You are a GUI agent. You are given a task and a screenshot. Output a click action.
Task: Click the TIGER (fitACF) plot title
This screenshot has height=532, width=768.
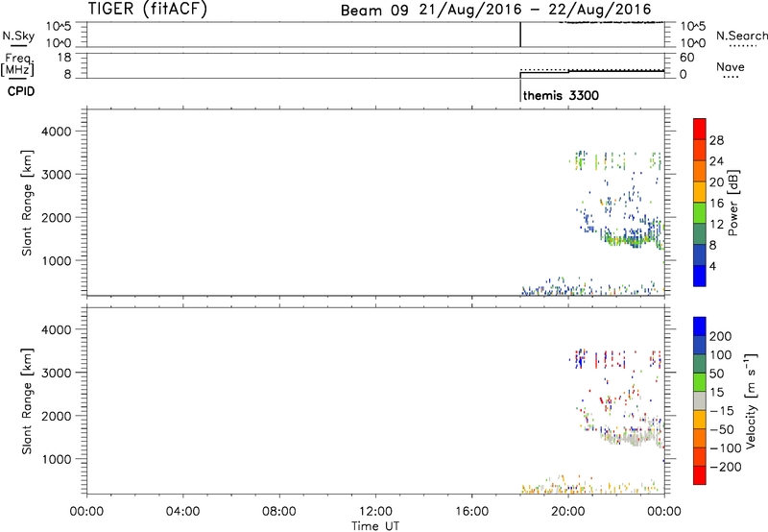pyautogui.click(x=148, y=9)
